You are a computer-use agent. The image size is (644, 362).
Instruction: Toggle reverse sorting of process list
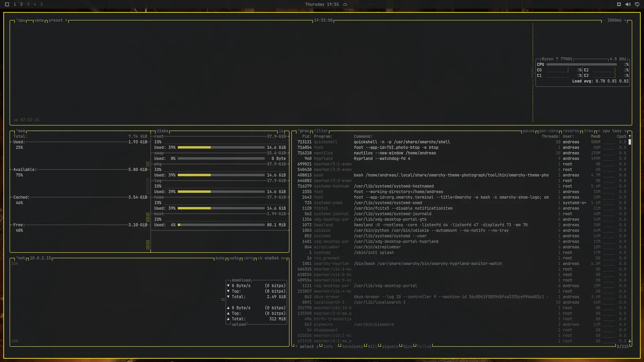(x=571, y=131)
